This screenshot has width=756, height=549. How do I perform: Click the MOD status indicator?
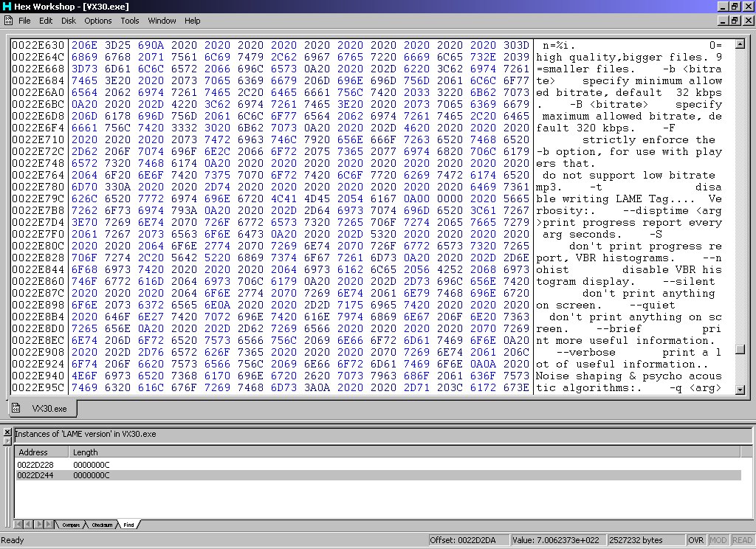(x=718, y=540)
